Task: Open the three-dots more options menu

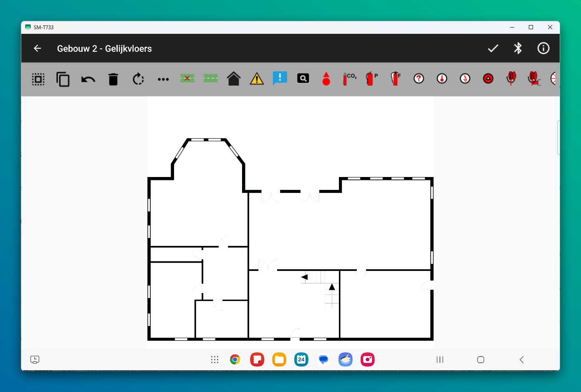Action: [x=163, y=79]
